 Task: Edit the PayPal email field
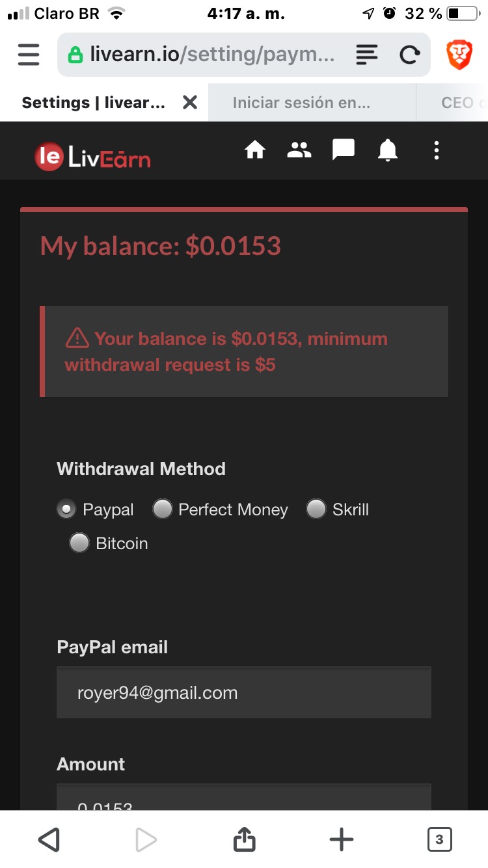pos(244,692)
